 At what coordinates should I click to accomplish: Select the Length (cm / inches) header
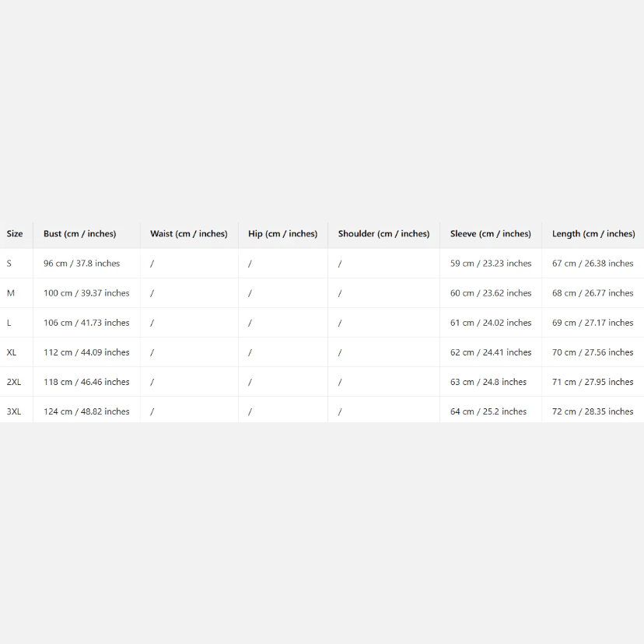point(593,233)
